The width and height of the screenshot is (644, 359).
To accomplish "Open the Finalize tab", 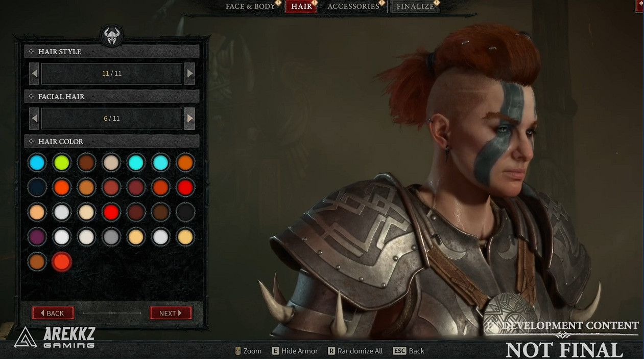I will 415,7.
